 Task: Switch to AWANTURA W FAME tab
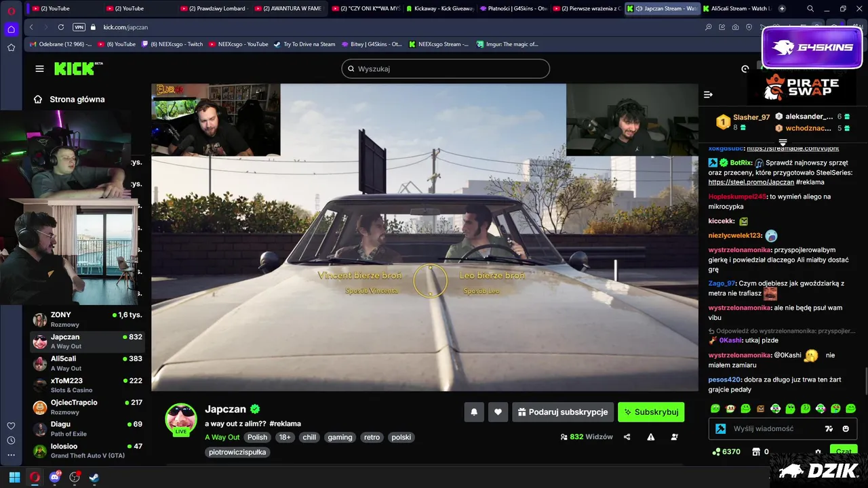click(x=291, y=8)
